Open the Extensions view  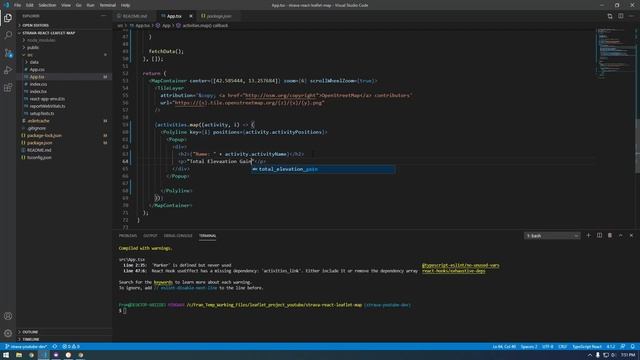tap(8, 88)
